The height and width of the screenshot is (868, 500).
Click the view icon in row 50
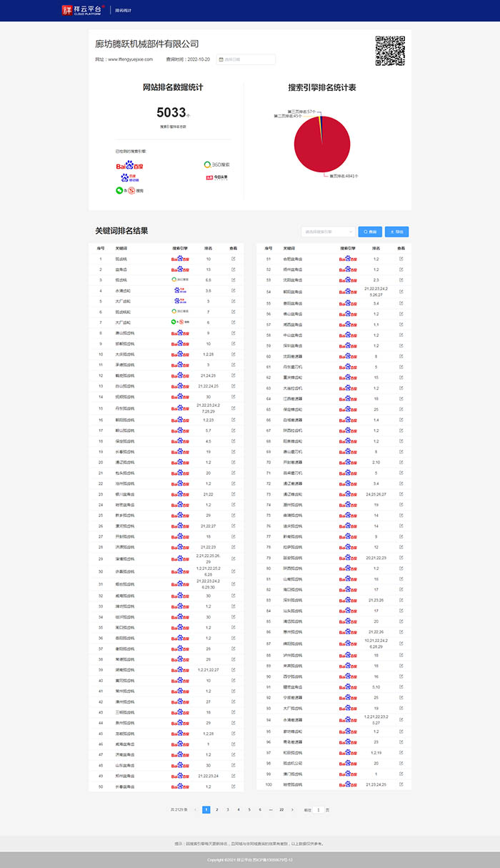[x=233, y=786]
